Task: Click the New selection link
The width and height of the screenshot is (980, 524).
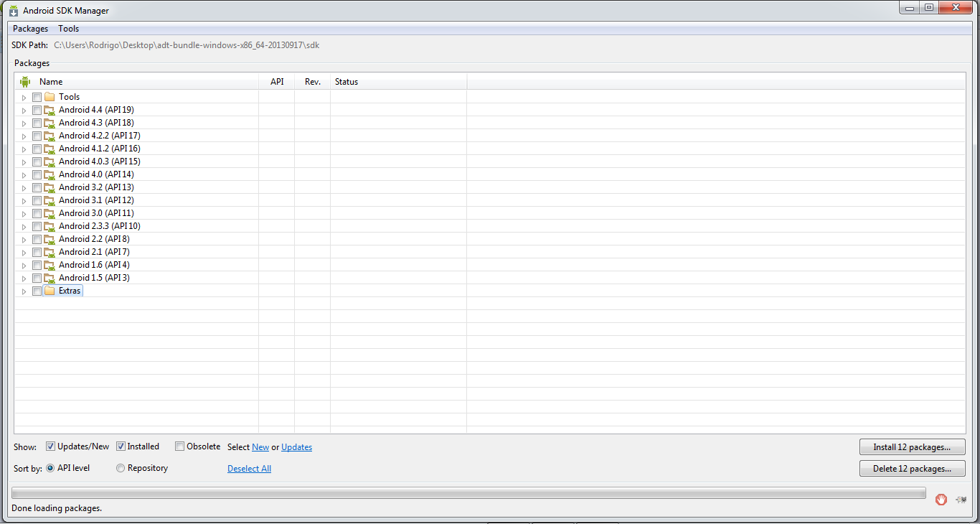Action: [260, 447]
